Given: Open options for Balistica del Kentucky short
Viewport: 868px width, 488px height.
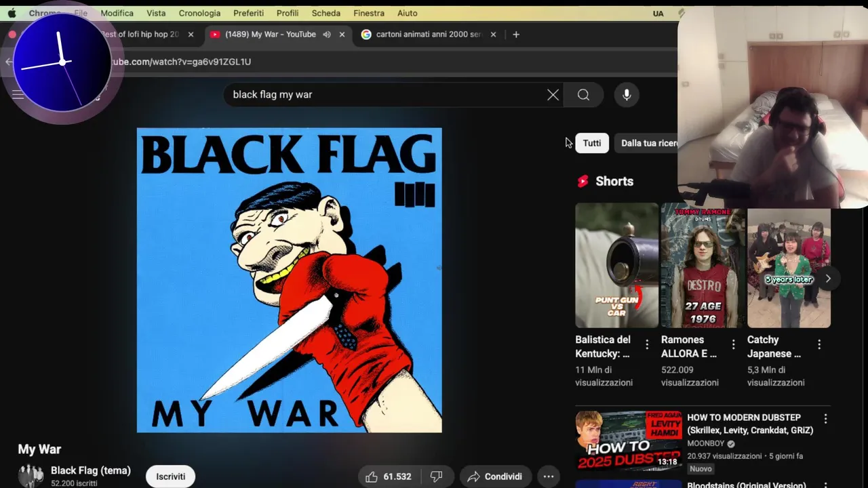Looking at the screenshot, I should 647,344.
